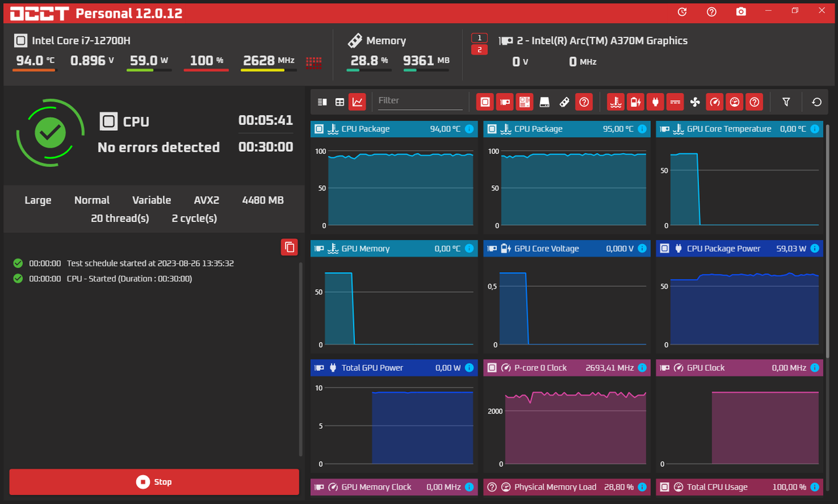Click the Filter text field
The image size is (838, 504).
click(x=420, y=101)
